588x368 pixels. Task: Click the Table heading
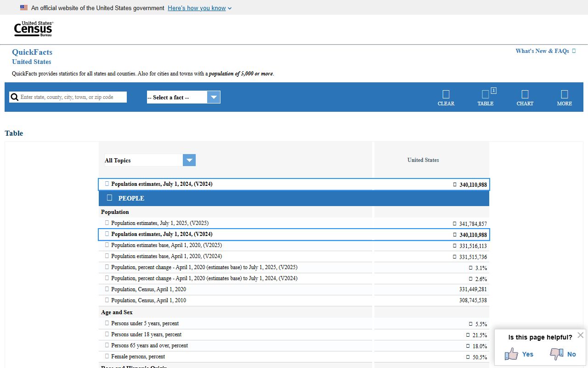tap(14, 133)
